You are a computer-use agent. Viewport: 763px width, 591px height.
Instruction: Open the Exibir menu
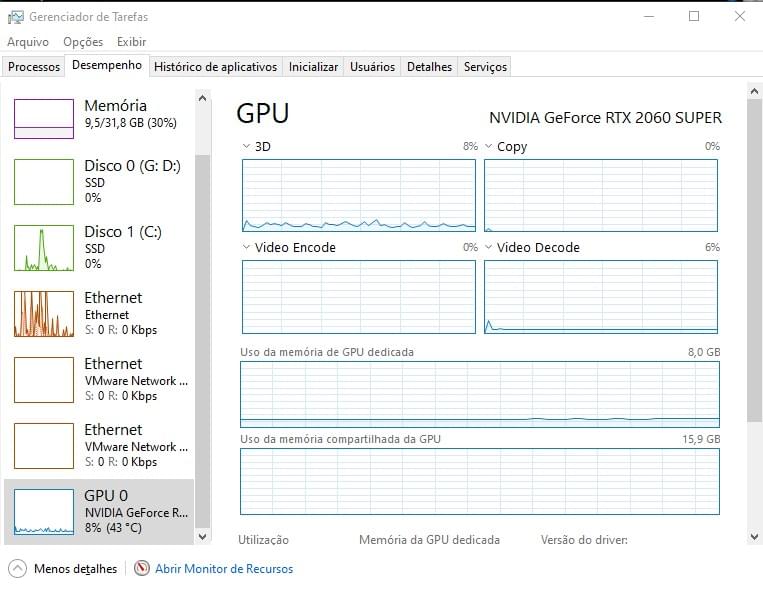131,42
